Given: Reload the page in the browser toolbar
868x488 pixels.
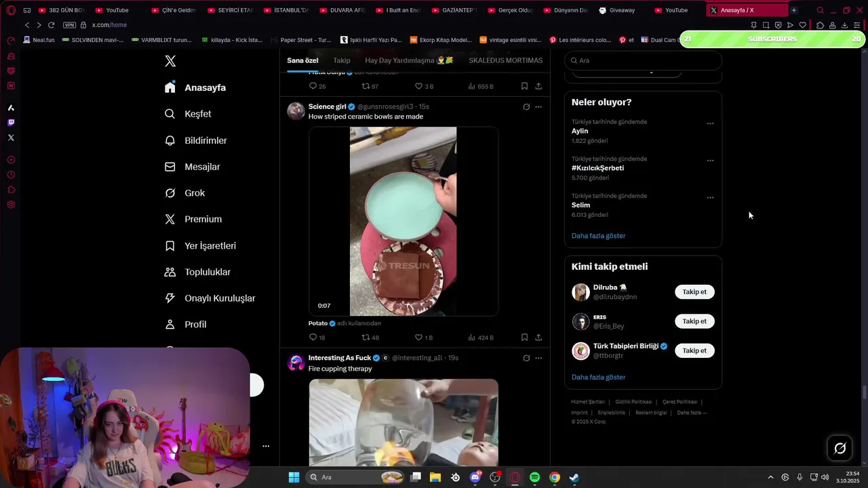Looking at the screenshot, I should click(x=51, y=25).
